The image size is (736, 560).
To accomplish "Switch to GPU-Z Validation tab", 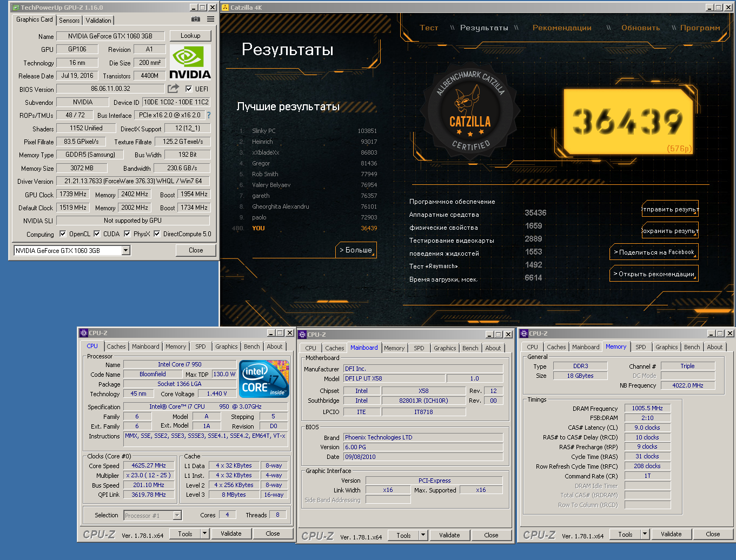I will (98, 21).
